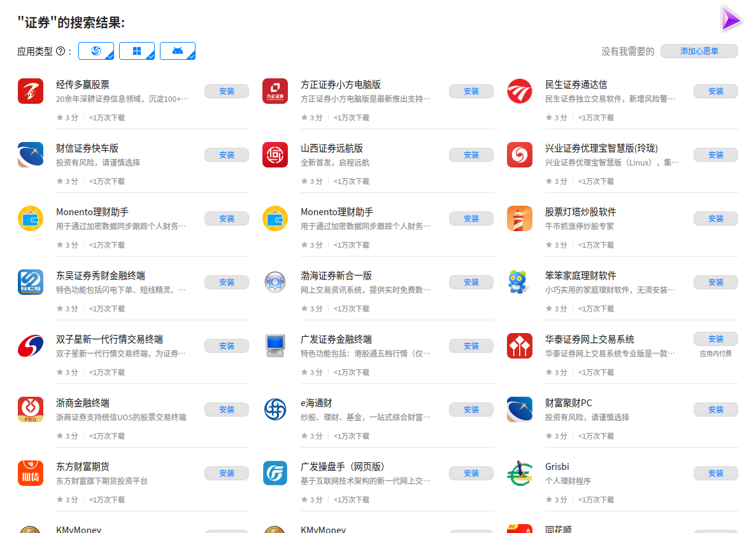Open the 财富聚财PC app icon
This screenshot has height=533, width=756.
coord(519,409)
